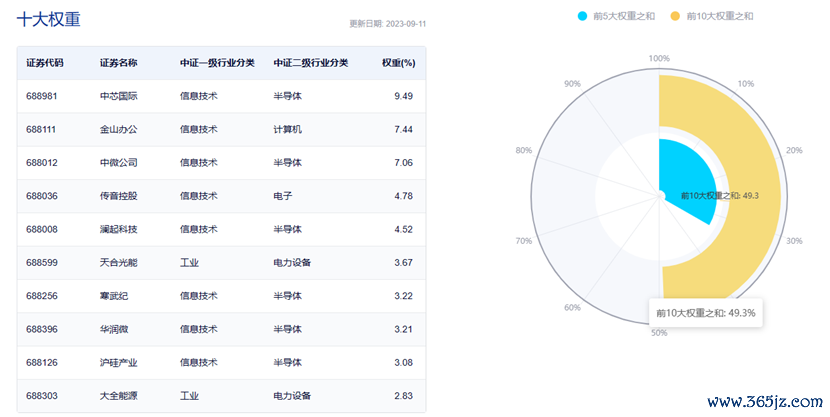Click the 十大权重 section title
This screenshot has width=830, height=417.
[48, 20]
